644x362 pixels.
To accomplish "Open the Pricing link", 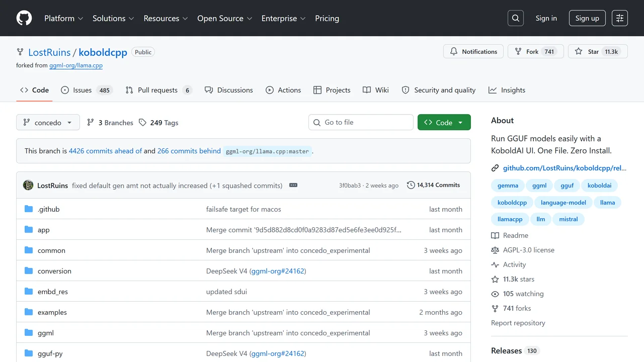I will (x=327, y=18).
